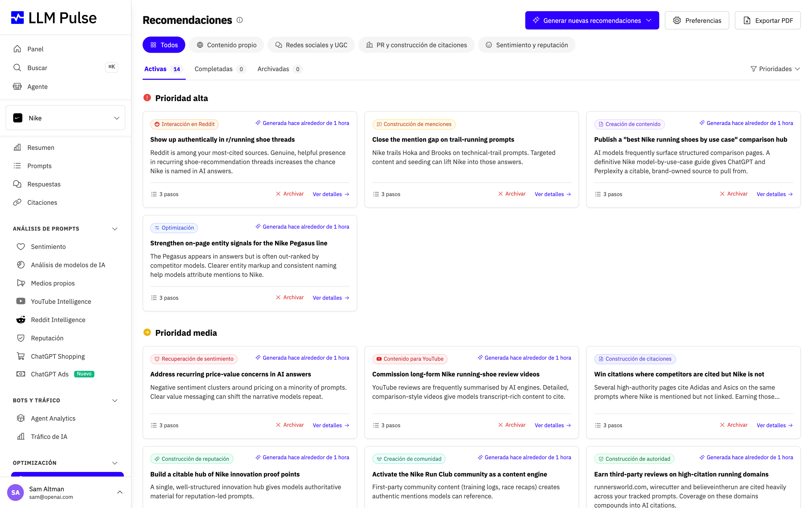812x508 pixels.
Task: Click the ChatGPT Ads banknote icon
Action: [x=21, y=374]
